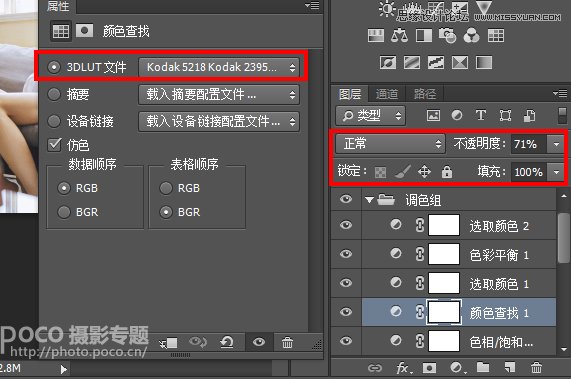Select the 色相/饱和 layer
Image resolution: width=571 pixels, height=379 pixels.
click(x=459, y=342)
